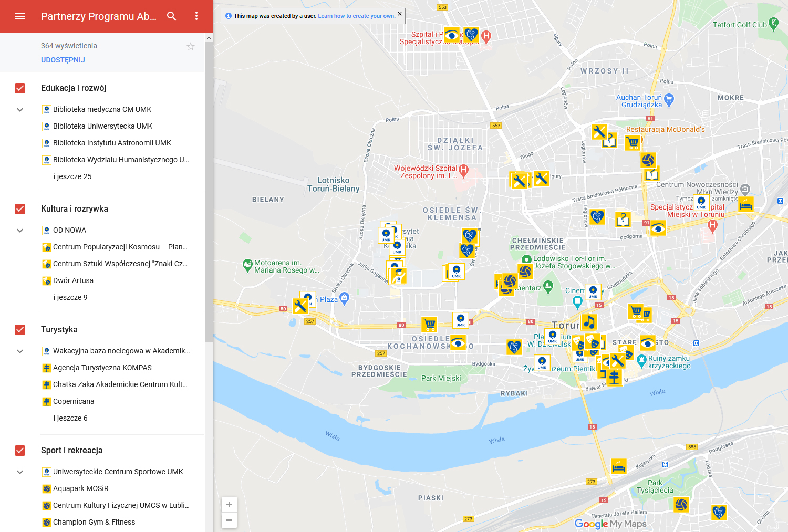788x532 pixels.
Task: Click the Tatfort Golf Club map pin
Action: (x=773, y=23)
